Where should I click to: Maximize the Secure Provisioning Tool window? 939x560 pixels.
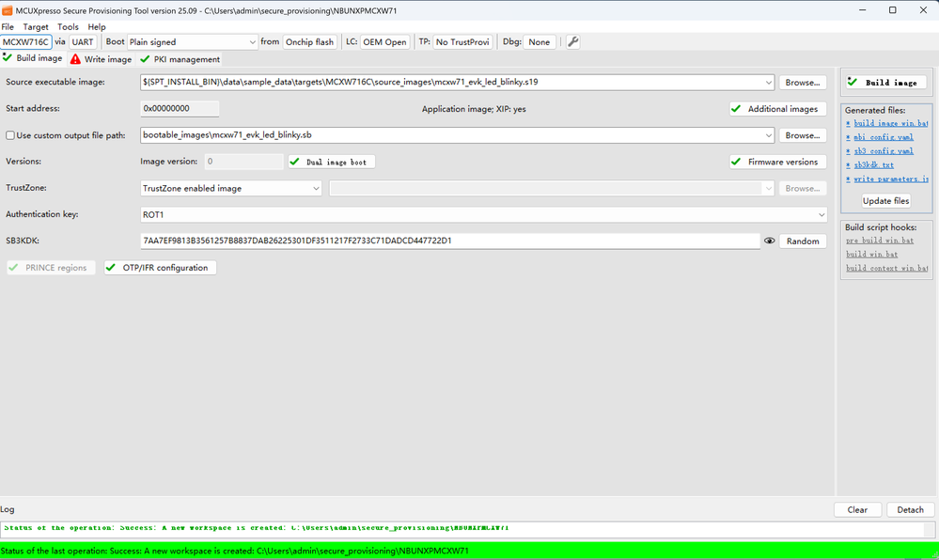click(x=892, y=10)
